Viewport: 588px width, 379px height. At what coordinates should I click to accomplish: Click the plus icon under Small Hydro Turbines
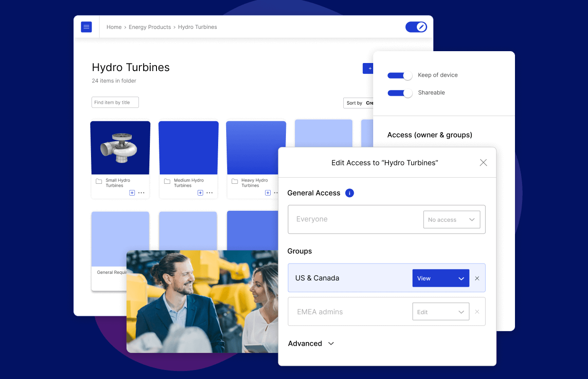coord(132,193)
